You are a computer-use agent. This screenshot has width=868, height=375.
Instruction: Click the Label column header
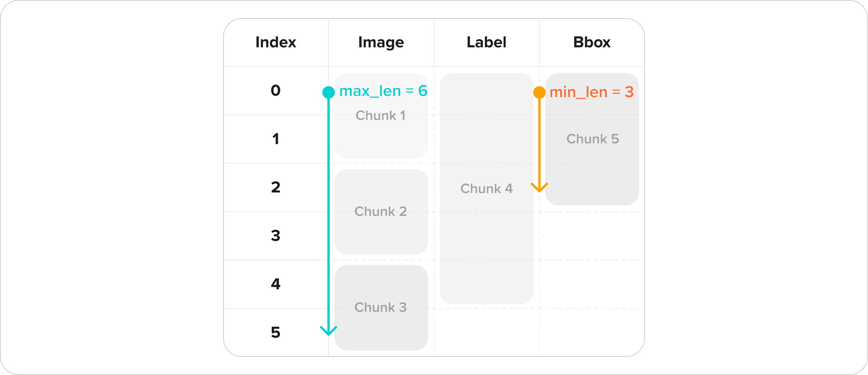(x=486, y=42)
